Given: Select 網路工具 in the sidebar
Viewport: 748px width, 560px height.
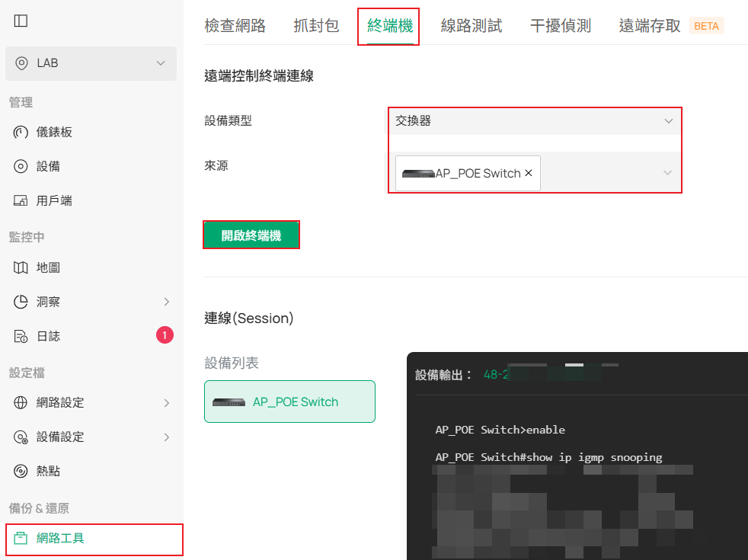Looking at the screenshot, I should (x=60, y=539).
